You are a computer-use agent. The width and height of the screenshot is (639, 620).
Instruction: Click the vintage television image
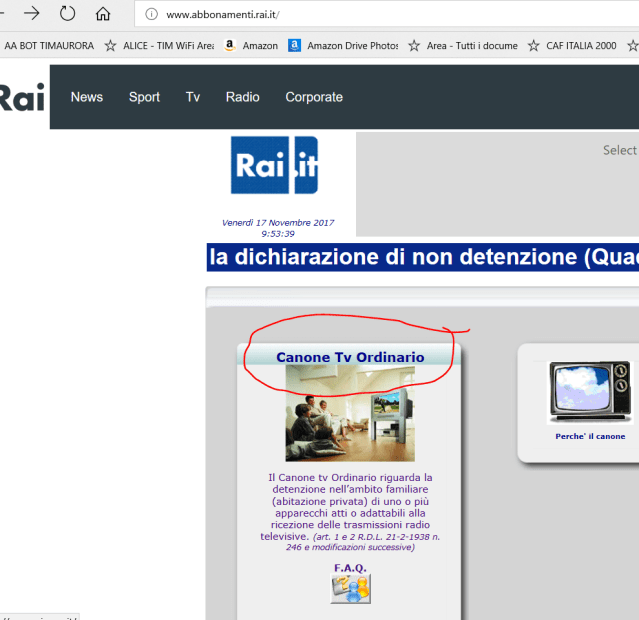pos(590,393)
